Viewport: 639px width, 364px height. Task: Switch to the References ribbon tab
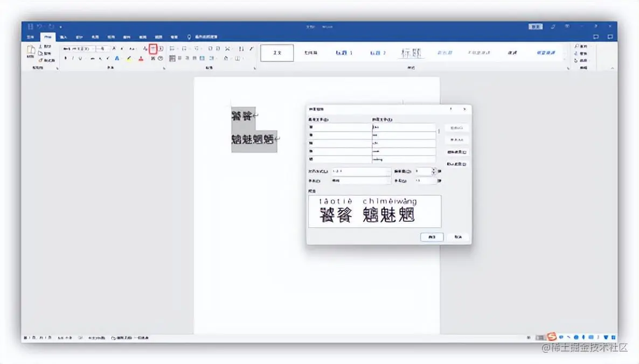coord(111,37)
